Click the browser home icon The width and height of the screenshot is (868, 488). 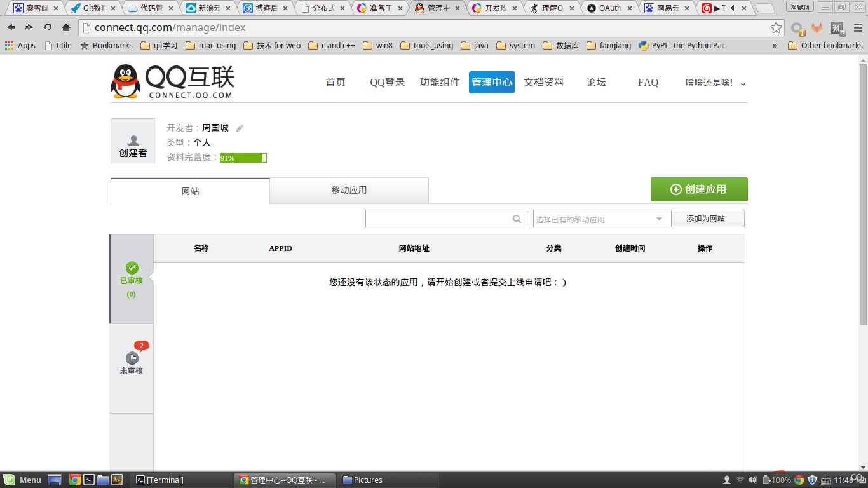click(66, 27)
